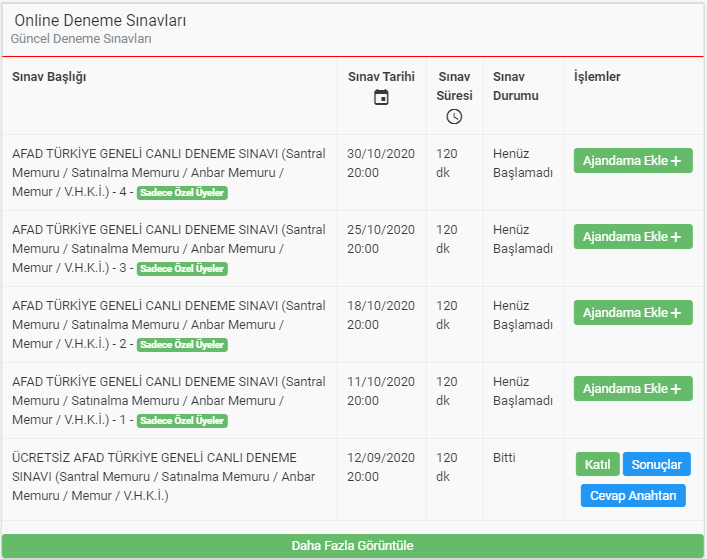This screenshot has height=559, width=707.
Task: Click the Sadece Özel Üyeler badge on exam 4
Action: coord(182,192)
